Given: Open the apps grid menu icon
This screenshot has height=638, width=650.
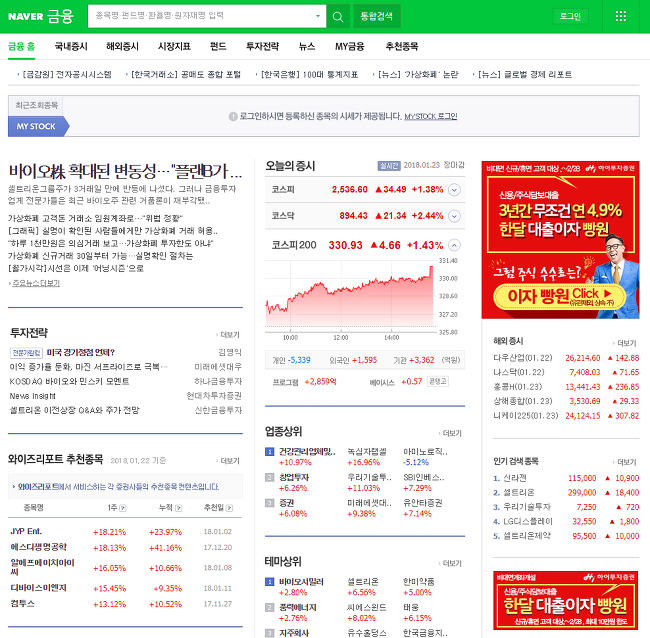Looking at the screenshot, I should [x=621, y=16].
